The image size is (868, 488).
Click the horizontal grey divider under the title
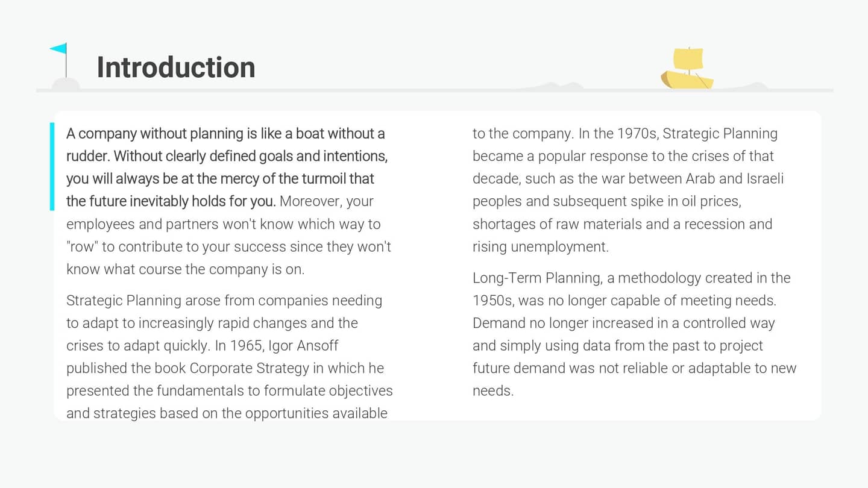click(434, 90)
